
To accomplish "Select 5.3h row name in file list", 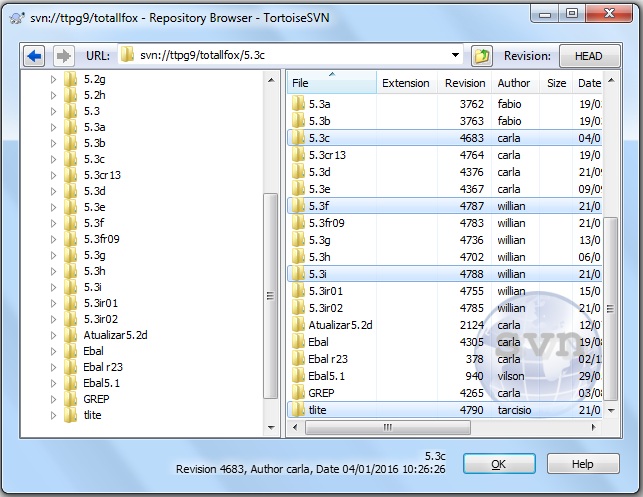I will (319, 257).
